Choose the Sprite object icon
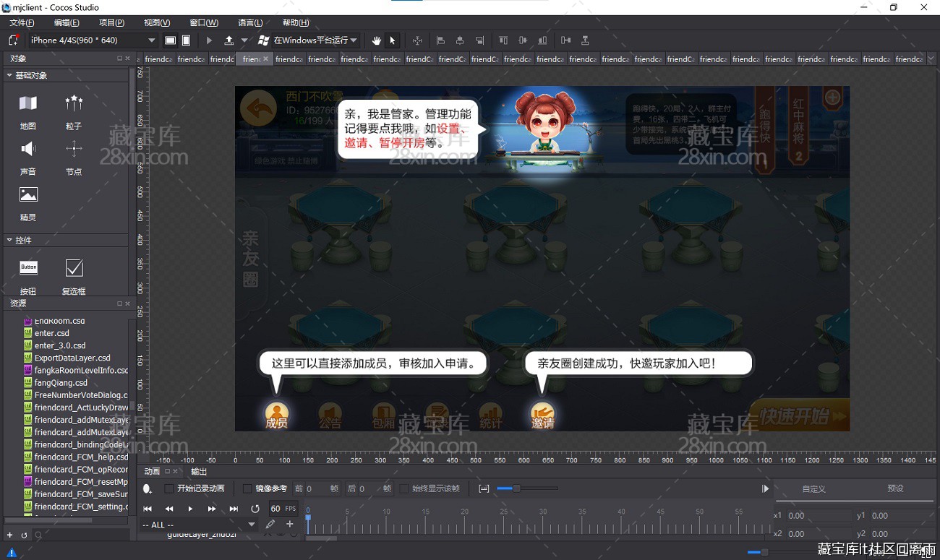The height and width of the screenshot is (560, 940). coord(28,195)
